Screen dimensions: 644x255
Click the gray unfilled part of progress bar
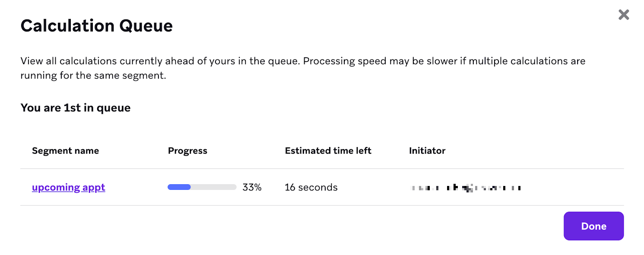coord(214,187)
